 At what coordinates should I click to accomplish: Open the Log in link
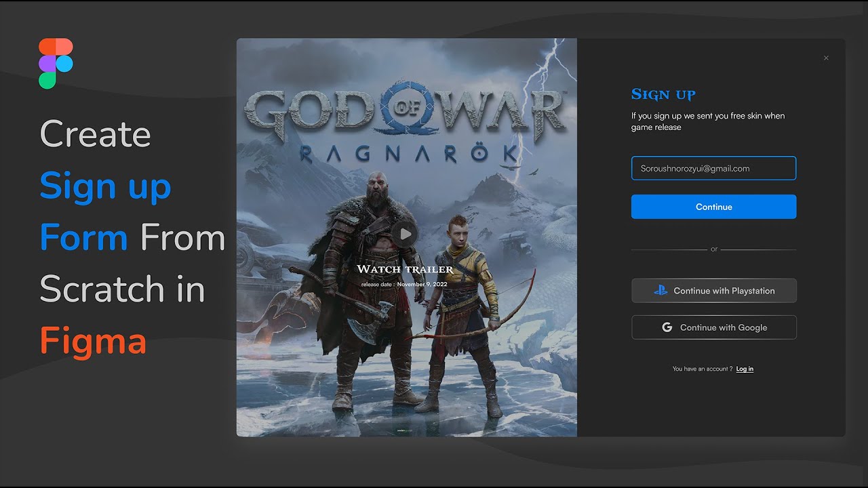point(745,369)
